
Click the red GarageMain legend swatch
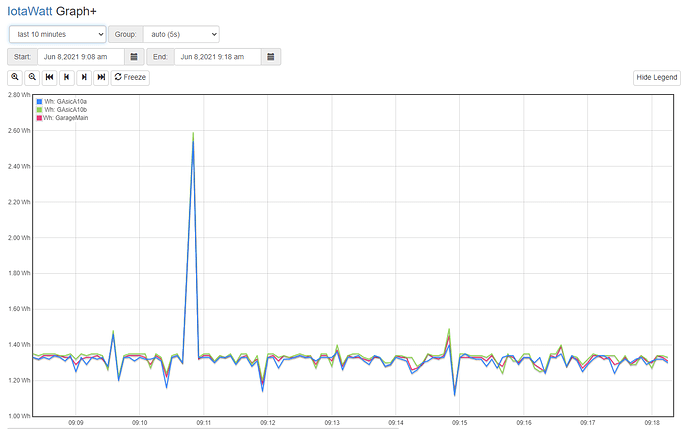tap(39, 118)
